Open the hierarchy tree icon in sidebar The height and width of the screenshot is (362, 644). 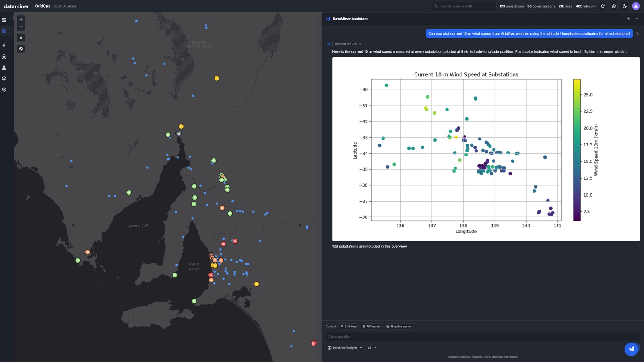coord(4,68)
